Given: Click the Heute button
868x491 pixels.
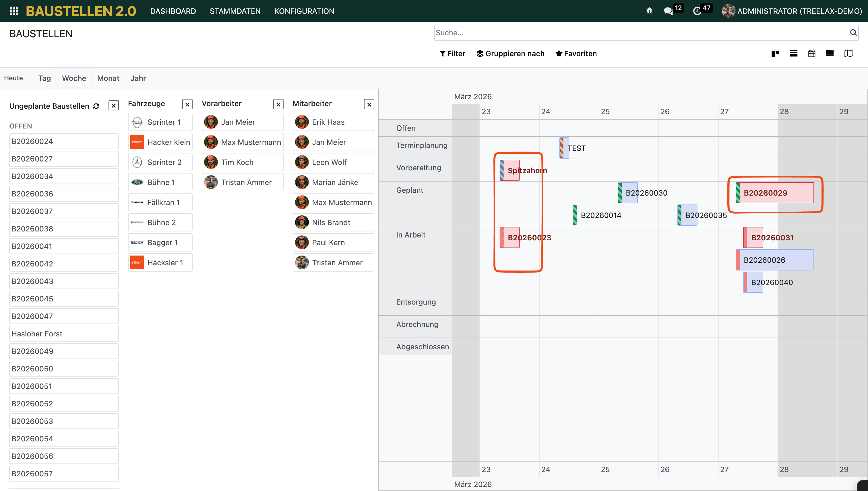Looking at the screenshot, I should click(x=13, y=78).
